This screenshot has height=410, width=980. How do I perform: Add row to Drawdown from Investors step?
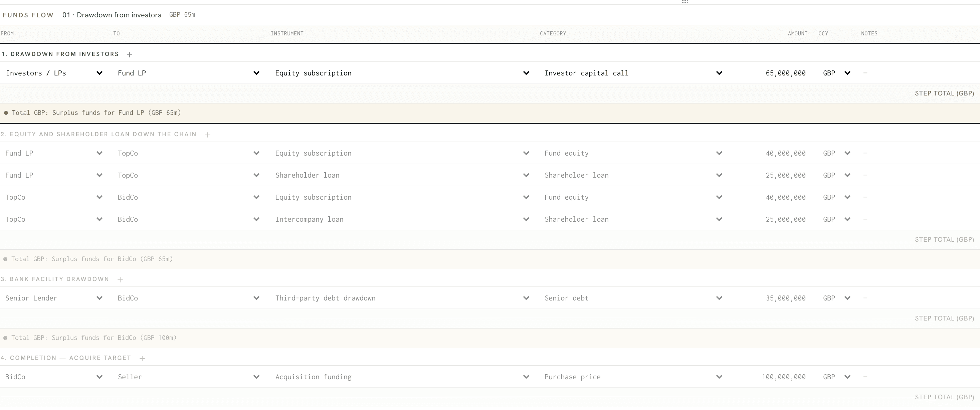(129, 54)
